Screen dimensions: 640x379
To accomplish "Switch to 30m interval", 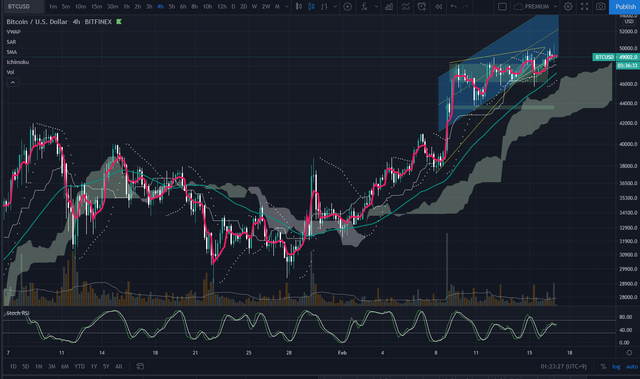I will (x=112, y=7).
